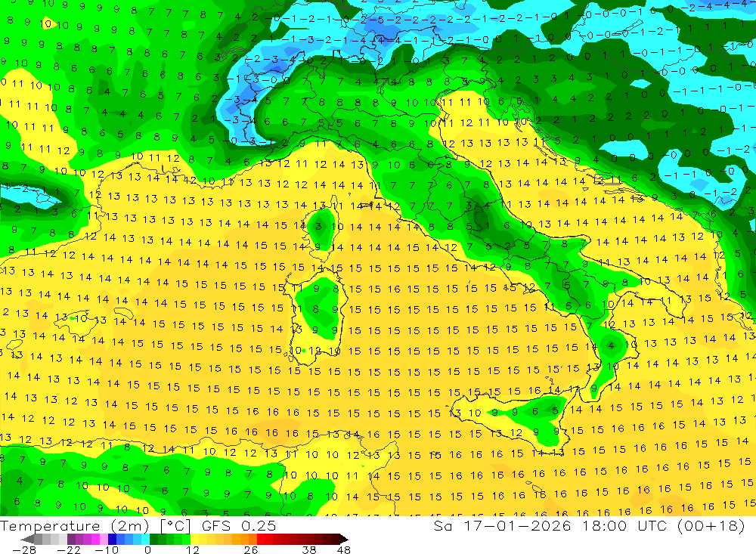The width and height of the screenshot is (756, 554).
Task: Click the temperature value 4 in Calabria's green patch
Action: (x=611, y=345)
